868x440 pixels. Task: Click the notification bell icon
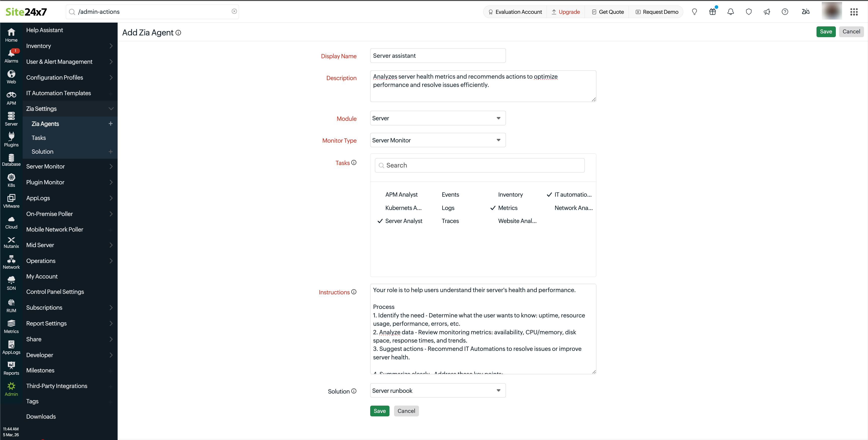[x=730, y=12]
